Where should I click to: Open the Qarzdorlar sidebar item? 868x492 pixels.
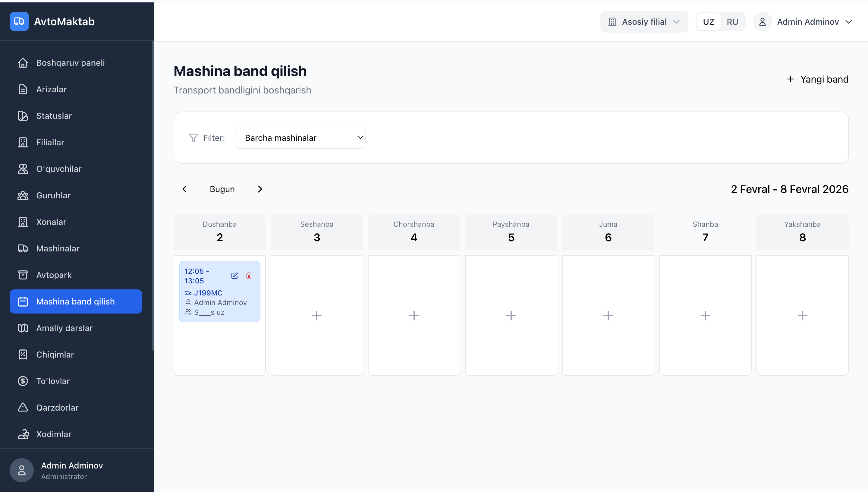pos(57,408)
